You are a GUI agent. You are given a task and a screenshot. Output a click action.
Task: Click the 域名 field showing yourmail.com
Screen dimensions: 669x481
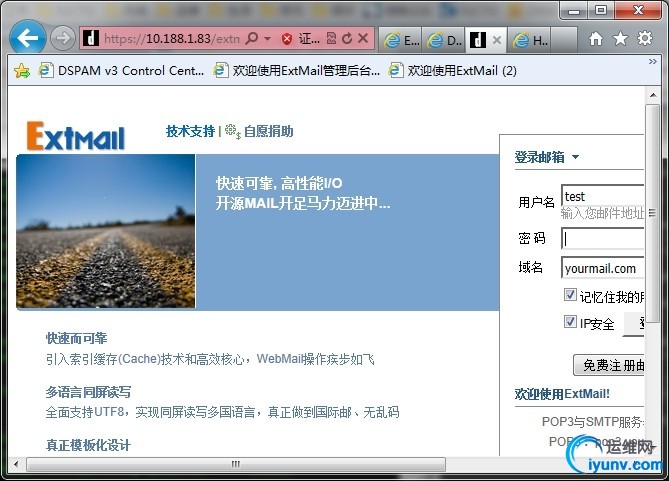point(602,268)
